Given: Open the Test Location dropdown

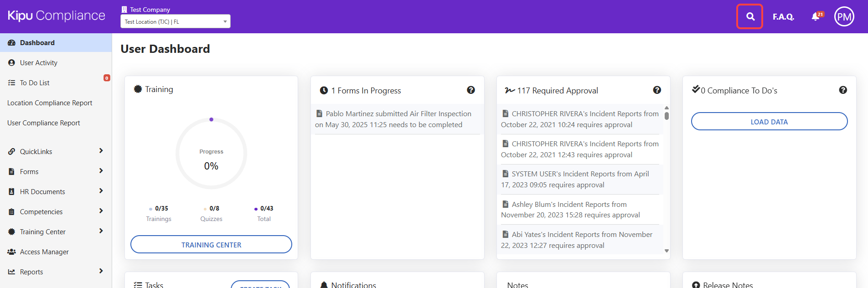Looking at the screenshot, I should point(175,21).
